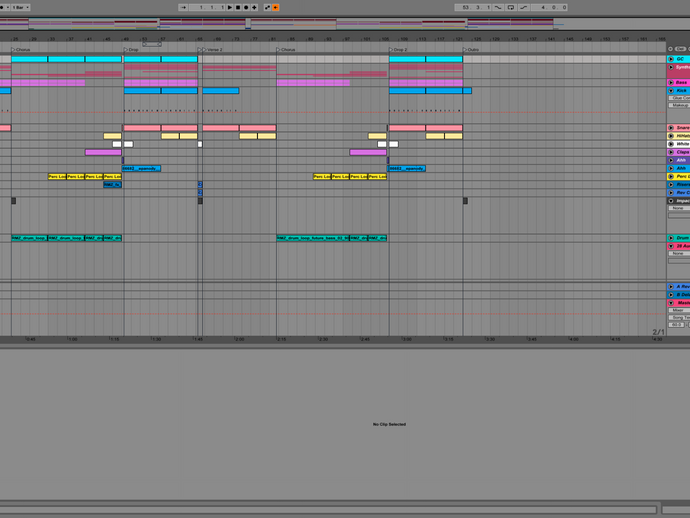
Task: Click the horizontal scrollbar of the detail view
Action: [x=328, y=510]
